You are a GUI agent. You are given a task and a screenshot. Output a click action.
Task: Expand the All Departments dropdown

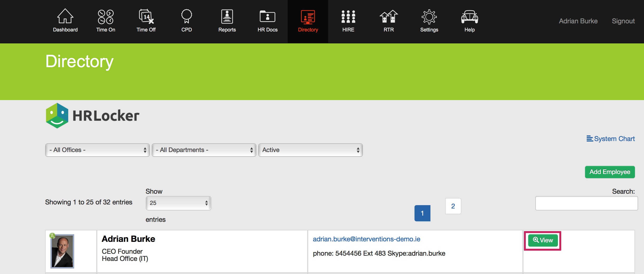(x=204, y=150)
